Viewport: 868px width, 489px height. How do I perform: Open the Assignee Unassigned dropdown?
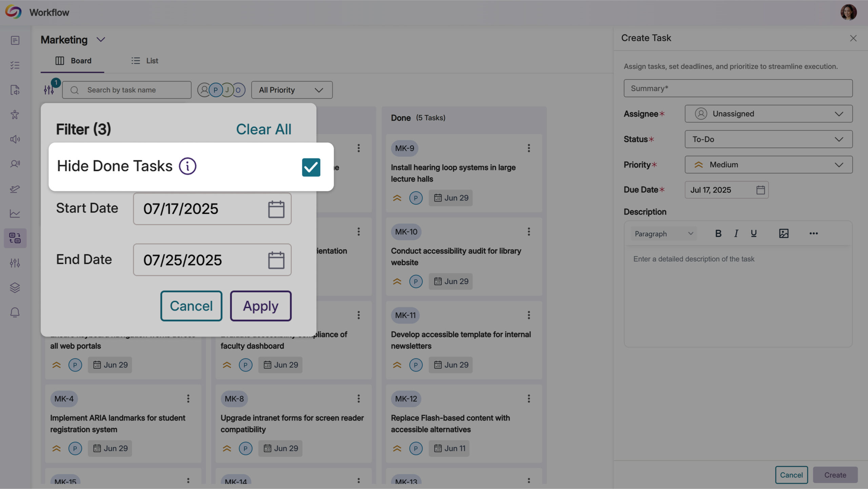click(768, 114)
